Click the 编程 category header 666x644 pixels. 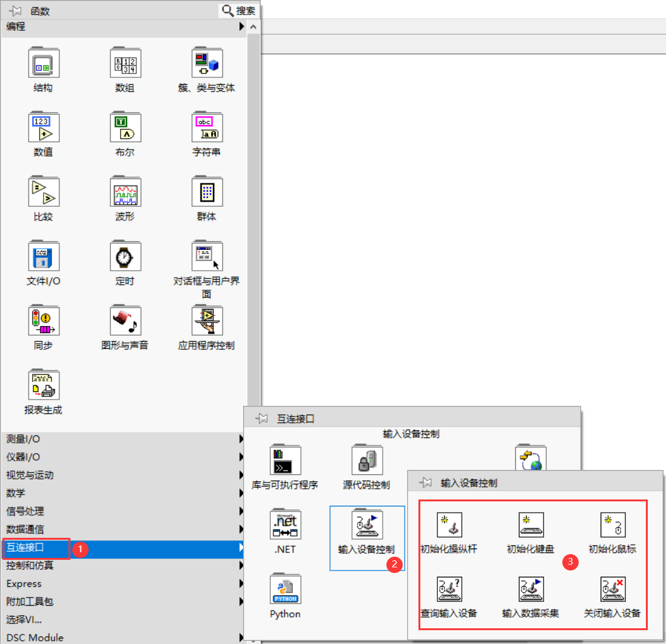(123, 26)
